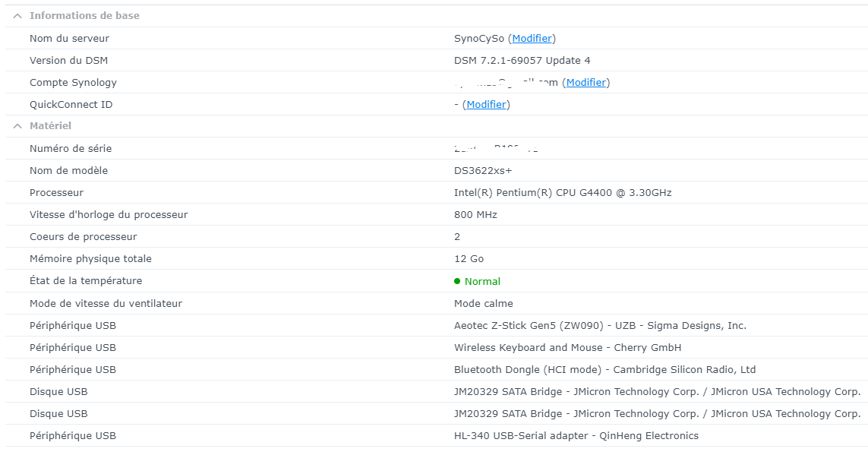Click the 12 Go memory value
The width and height of the screenshot is (868, 452).
469,259
